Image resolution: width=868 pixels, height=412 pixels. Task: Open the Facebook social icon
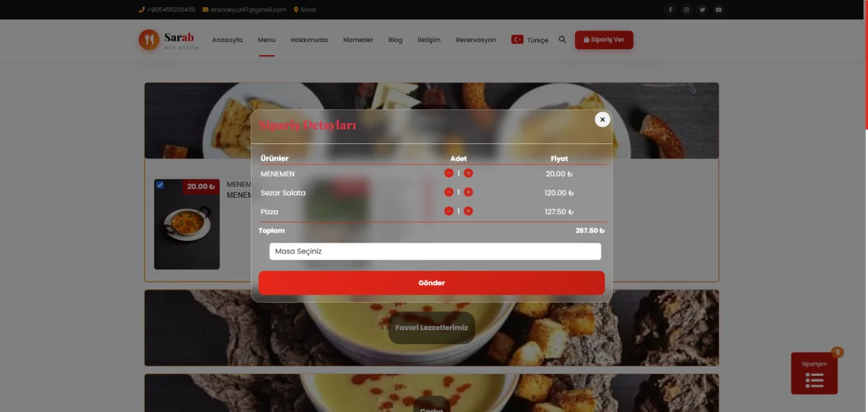pyautogui.click(x=670, y=9)
